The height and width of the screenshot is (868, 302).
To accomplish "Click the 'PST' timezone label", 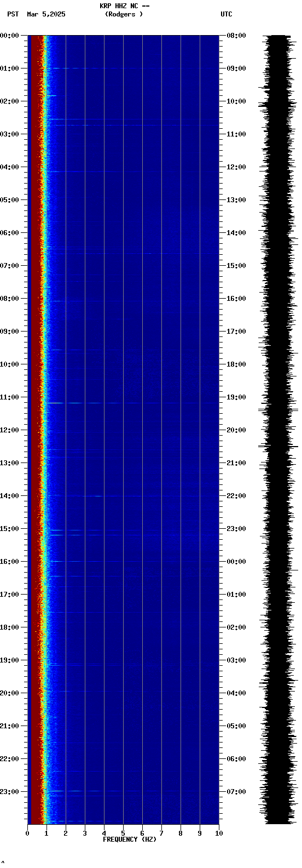I will [13, 14].
